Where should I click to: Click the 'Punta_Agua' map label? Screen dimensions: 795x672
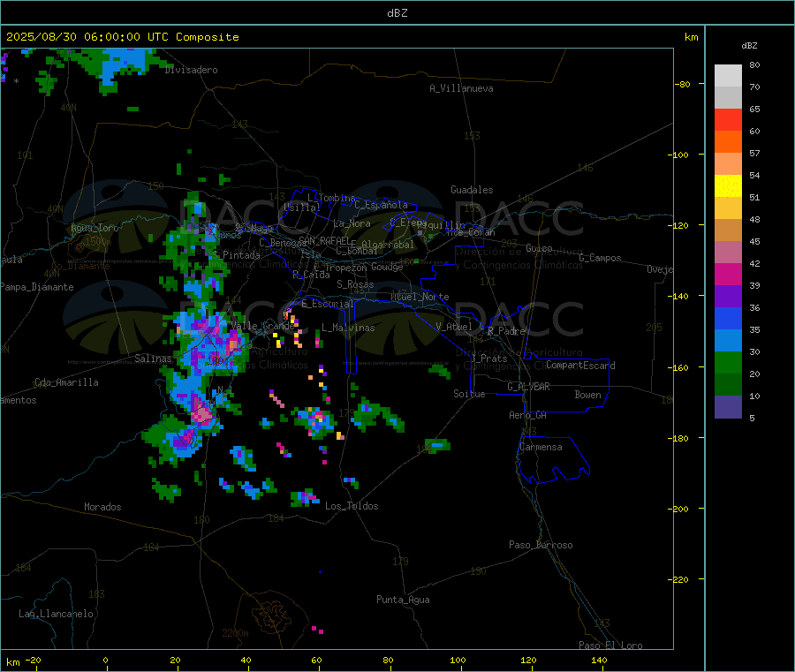403,600
